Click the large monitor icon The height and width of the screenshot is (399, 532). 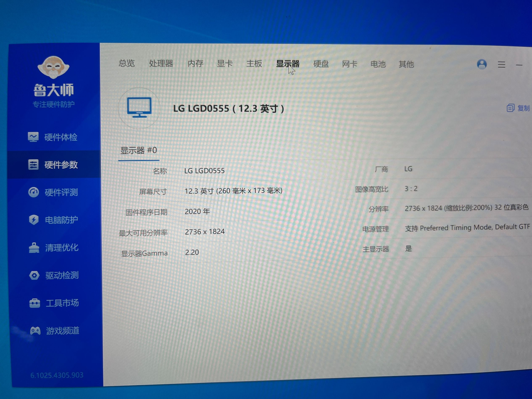click(139, 108)
